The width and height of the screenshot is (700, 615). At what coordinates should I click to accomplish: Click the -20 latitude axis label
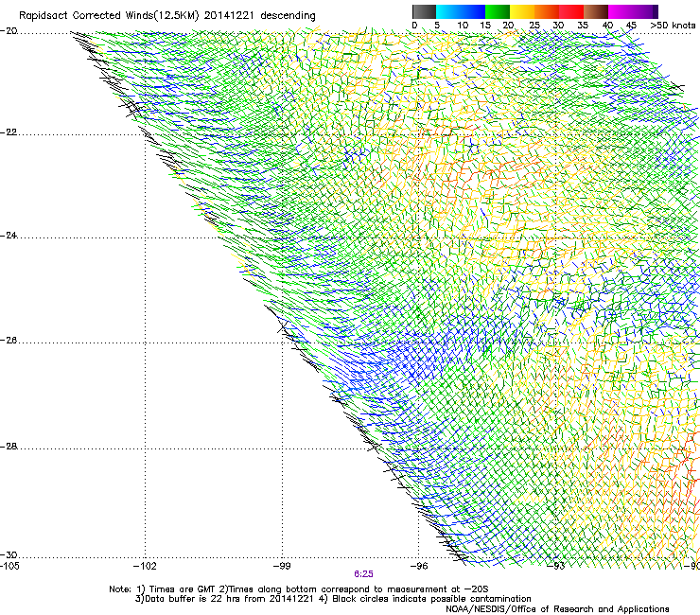click(x=9, y=31)
